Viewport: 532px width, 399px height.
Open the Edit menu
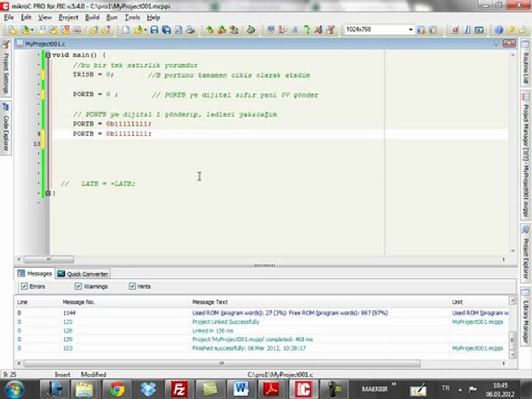pos(26,17)
